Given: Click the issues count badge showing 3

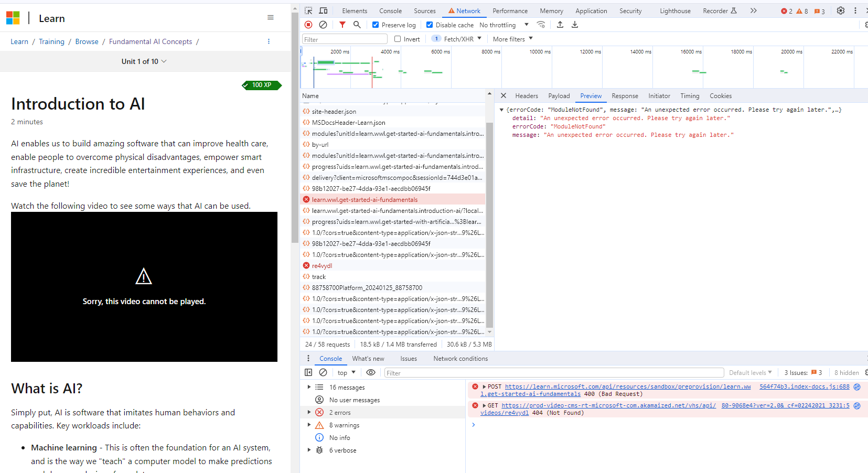Looking at the screenshot, I should (819, 11).
